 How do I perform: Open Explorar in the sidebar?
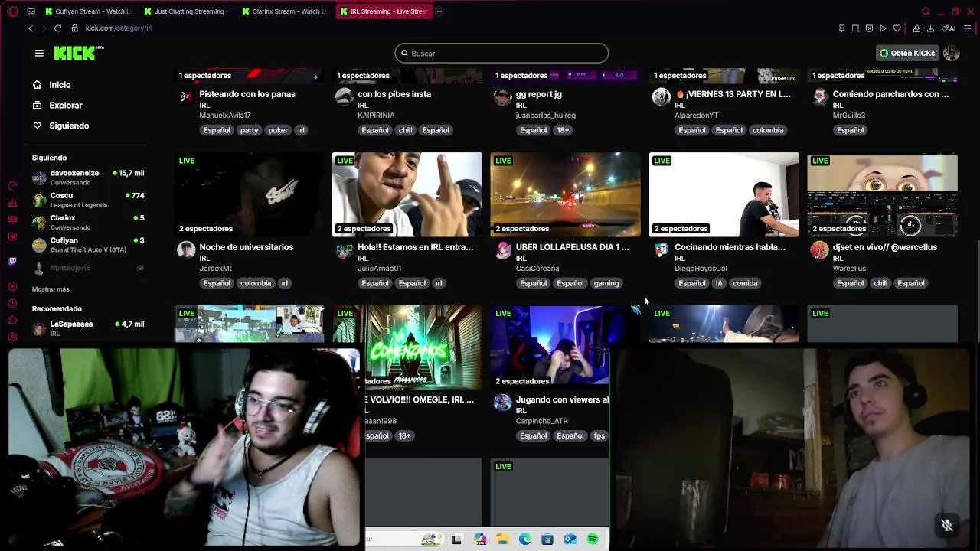(65, 106)
